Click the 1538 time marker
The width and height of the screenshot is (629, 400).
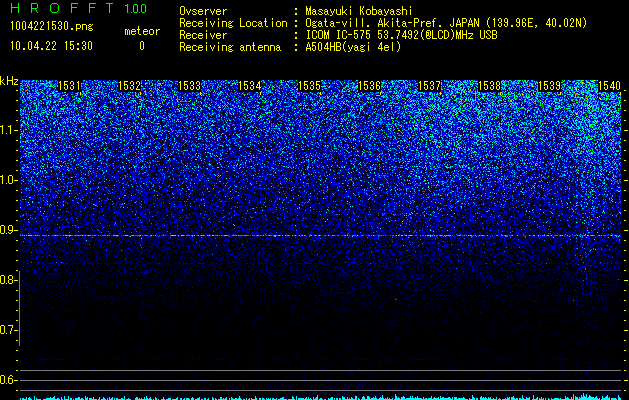pyautogui.click(x=490, y=86)
